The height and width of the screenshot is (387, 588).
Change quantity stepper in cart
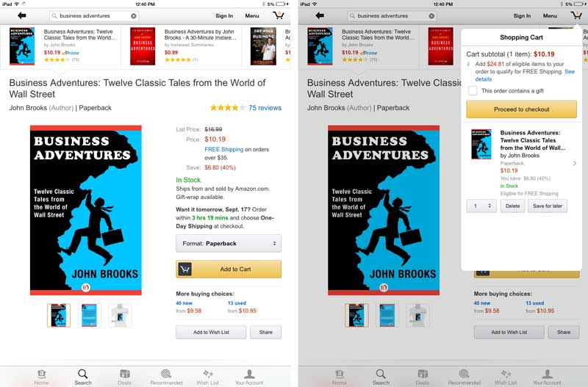point(481,206)
